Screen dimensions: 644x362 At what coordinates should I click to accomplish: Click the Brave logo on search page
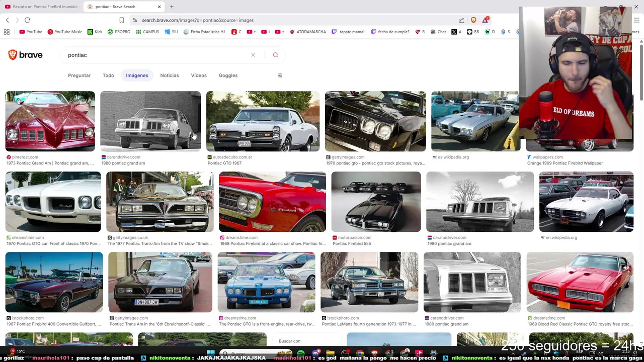pos(25,55)
